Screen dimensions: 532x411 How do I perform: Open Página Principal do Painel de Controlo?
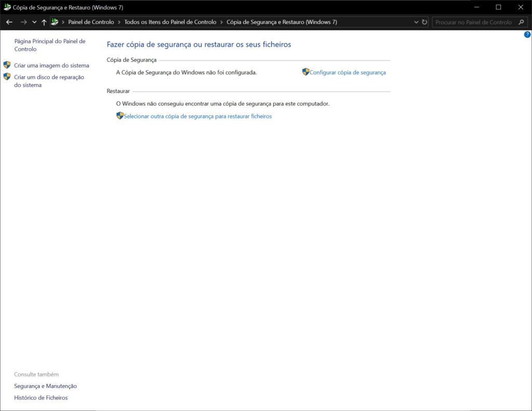pos(50,45)
